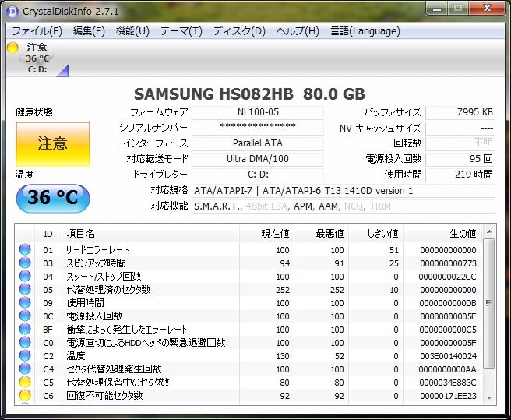Open the 機能(U) menu

[132, 31]
